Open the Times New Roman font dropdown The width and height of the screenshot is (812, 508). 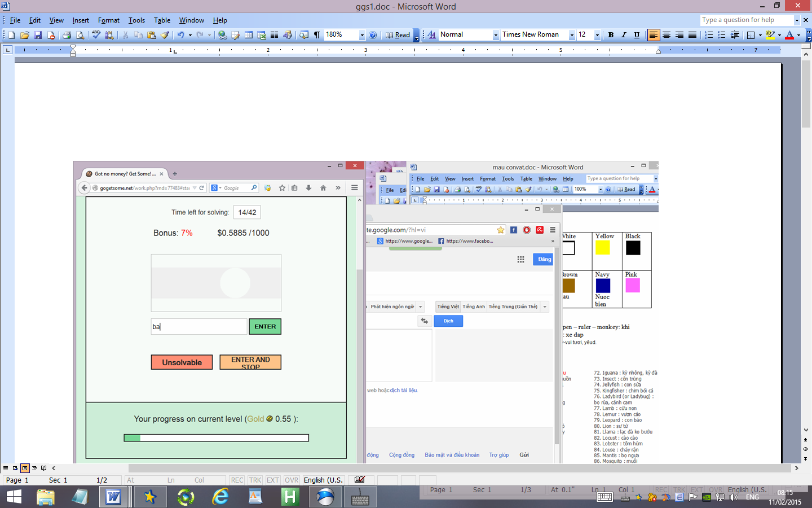pos(572,35)
